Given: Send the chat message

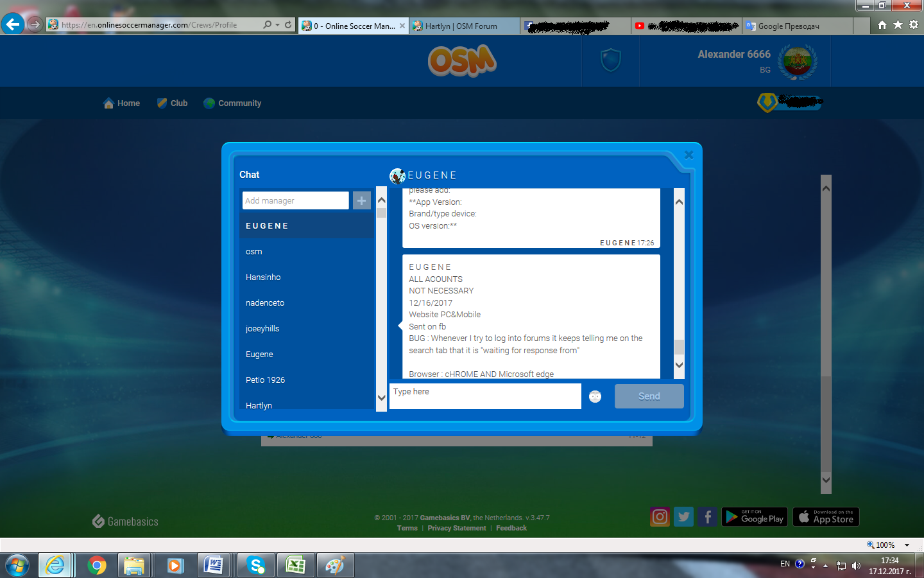Looking at the screenshot, I should 649,396.
